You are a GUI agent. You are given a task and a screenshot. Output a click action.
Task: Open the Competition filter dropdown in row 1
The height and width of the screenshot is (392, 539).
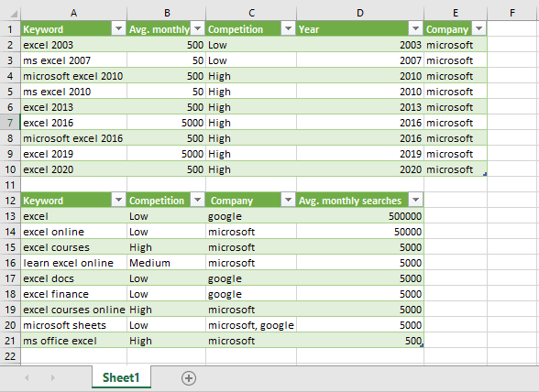(288, 29)
